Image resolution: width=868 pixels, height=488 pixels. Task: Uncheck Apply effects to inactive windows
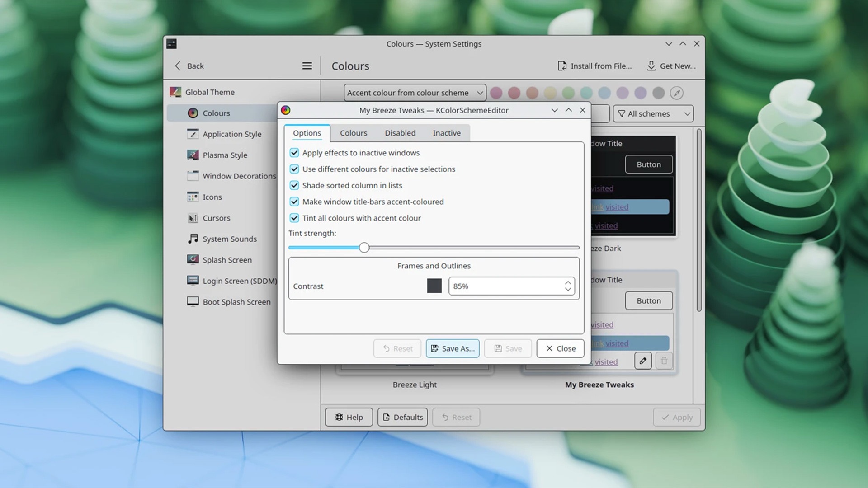click(294, 153)
